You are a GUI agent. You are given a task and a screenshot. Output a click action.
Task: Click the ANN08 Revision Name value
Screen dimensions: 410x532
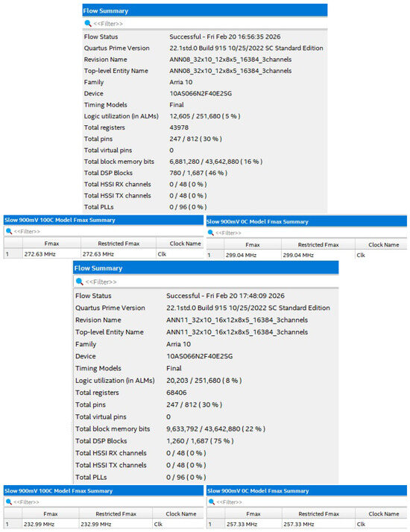click(x=230, y=60)
